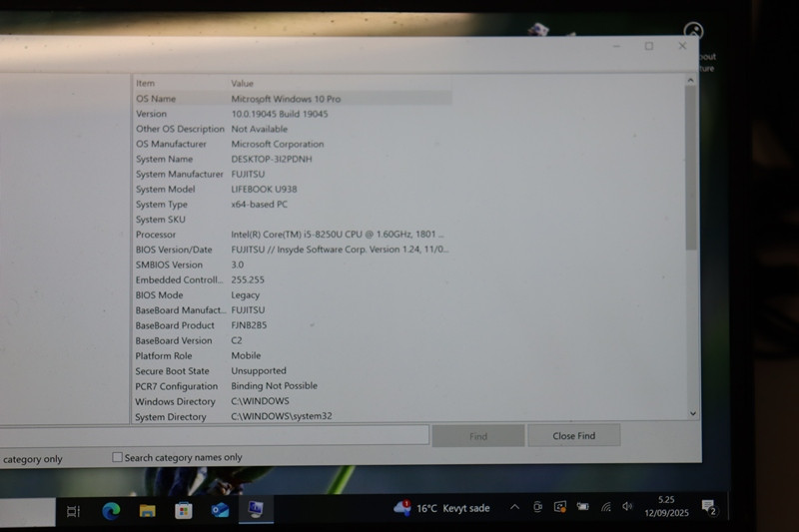This screenshot has height=532, width=799.
Task: Select the Secure Boot State row
Action: pos(293,370)
